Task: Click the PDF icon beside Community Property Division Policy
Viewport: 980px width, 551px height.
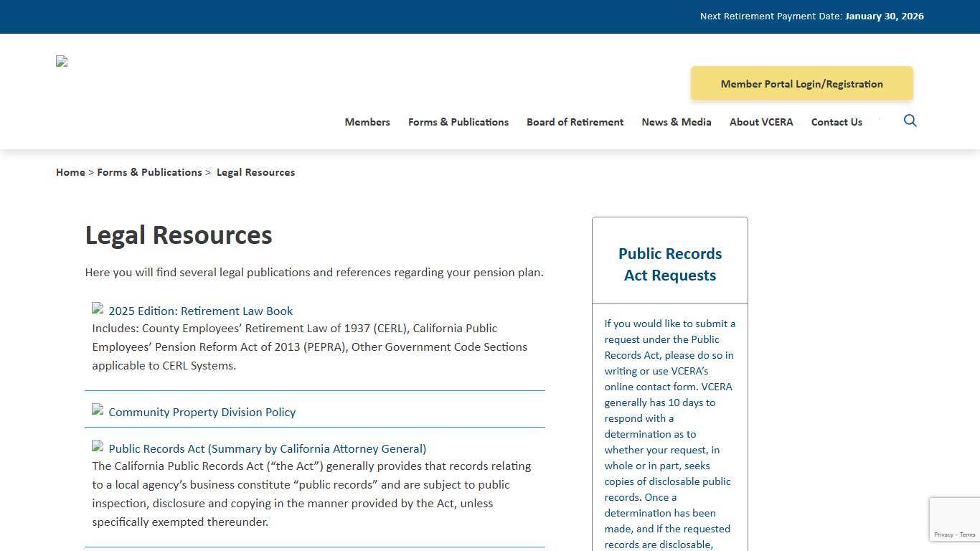Action: coord(97,410)
